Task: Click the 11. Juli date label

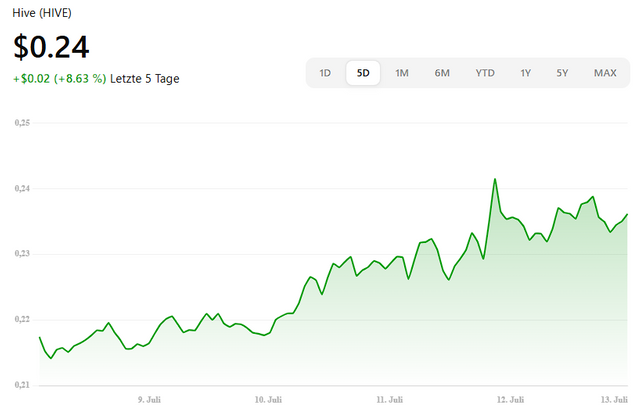Action: (389, 399)
